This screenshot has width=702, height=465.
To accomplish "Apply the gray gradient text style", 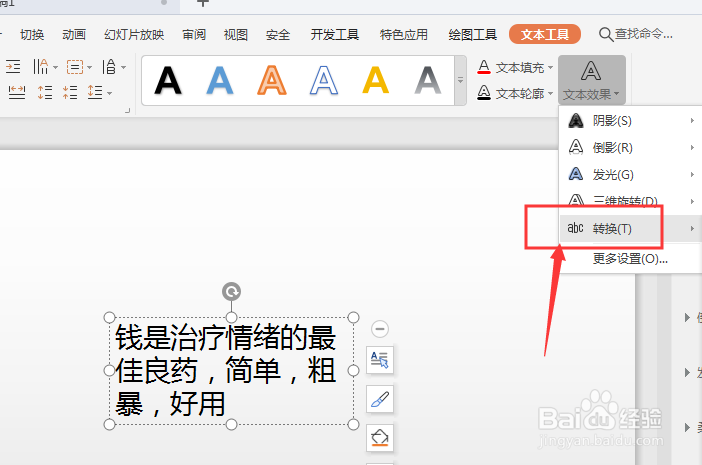I will pyautogui.click(x=428, y=81).
